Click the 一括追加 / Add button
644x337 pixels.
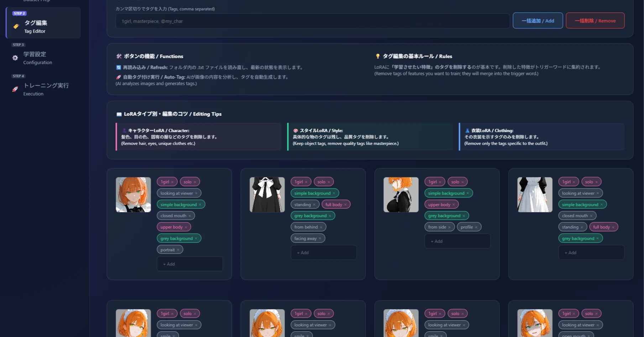pos(538,21)
